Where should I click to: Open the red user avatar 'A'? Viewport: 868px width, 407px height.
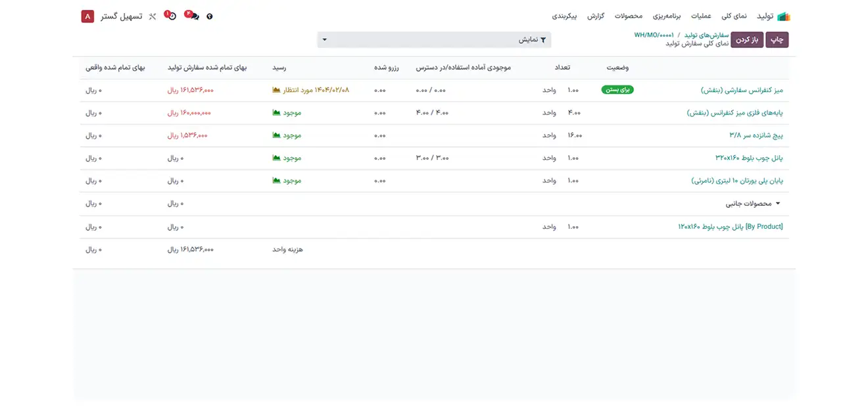point(87,16)
